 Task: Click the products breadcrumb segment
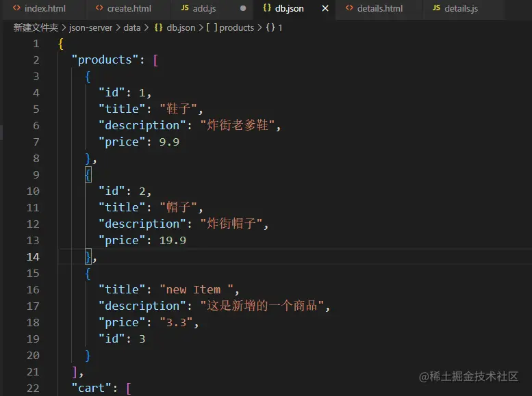(x=236, y=27)
